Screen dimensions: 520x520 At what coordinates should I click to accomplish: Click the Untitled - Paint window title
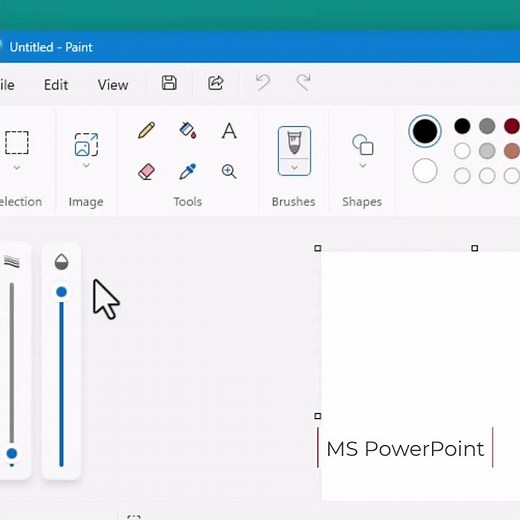coord(51,47)
